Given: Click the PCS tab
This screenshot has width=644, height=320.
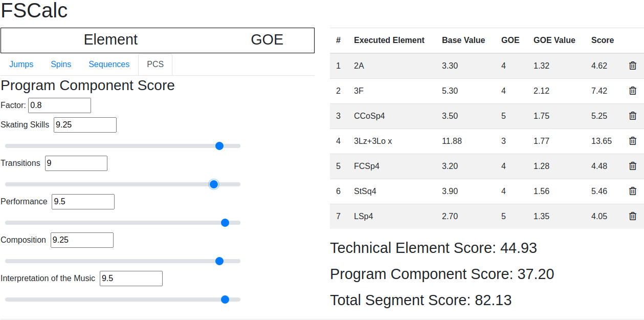Looking at the screenshot, I should 155,65.
